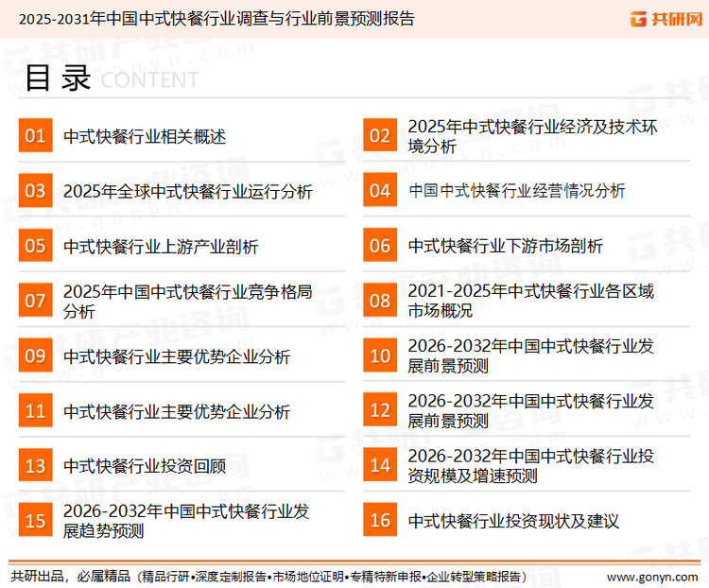This screenshot has width=709, height=588.
Task: Click the orange 06 number box
Action: pyautogui.click(x=380, y=245)
